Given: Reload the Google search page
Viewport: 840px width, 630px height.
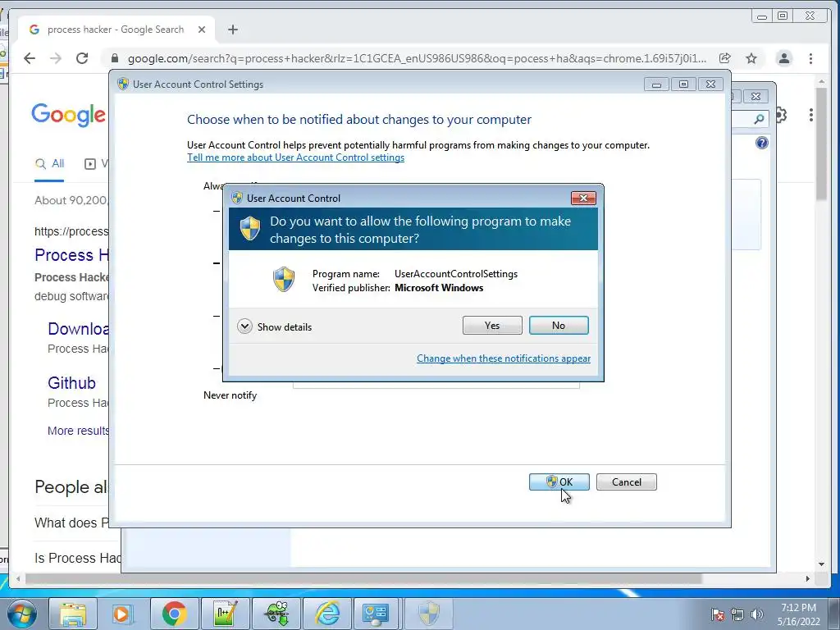Looking at the screenshot, I should [82, 58].
